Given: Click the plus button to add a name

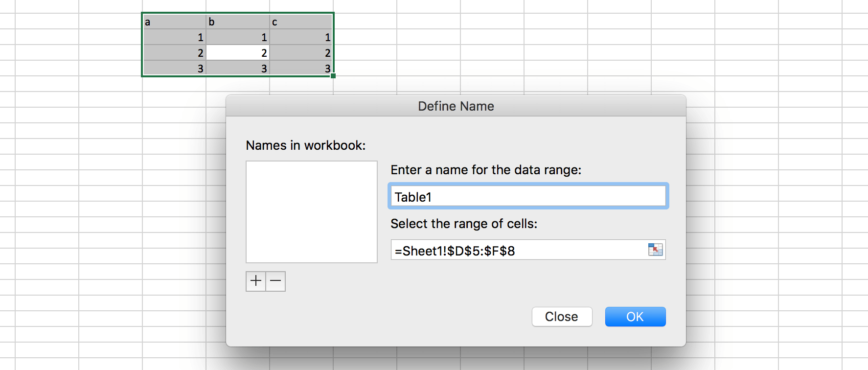Looking at the screenshot, I should pyautogui.click(x=256, y=281).
